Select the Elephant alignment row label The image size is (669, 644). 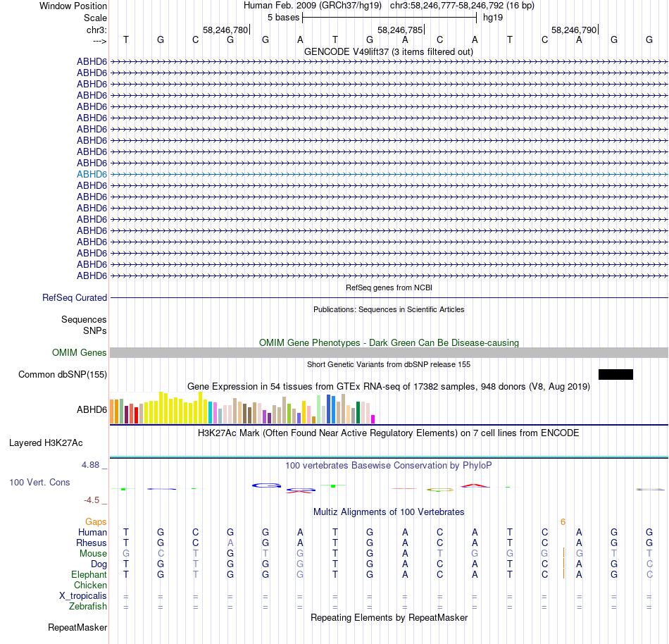coord(89,574)
